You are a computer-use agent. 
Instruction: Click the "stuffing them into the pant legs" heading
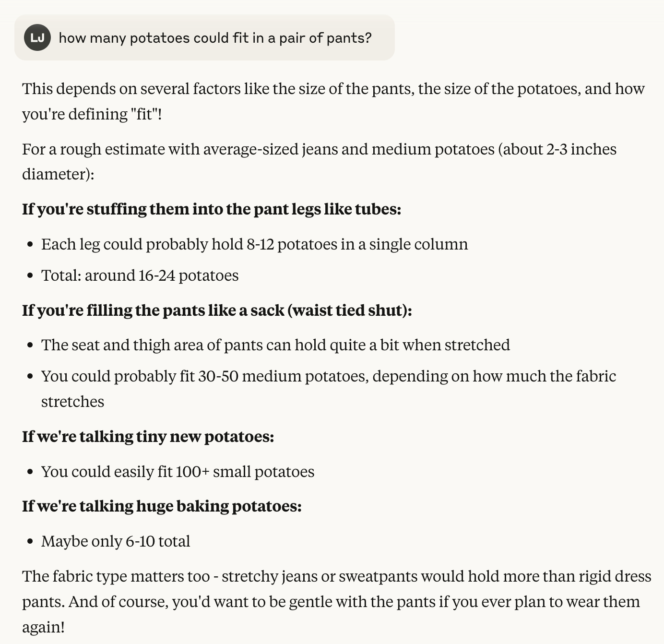coord(211,209)
